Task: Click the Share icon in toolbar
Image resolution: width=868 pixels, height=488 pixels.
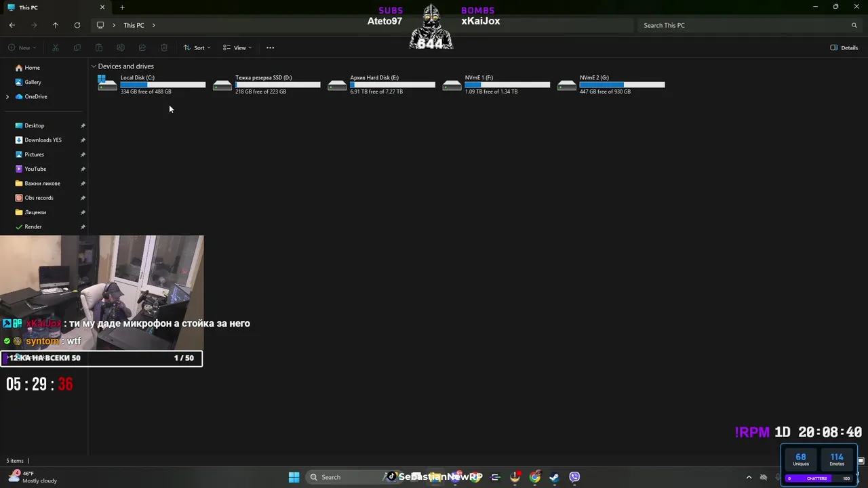Action: pos(142,47)
